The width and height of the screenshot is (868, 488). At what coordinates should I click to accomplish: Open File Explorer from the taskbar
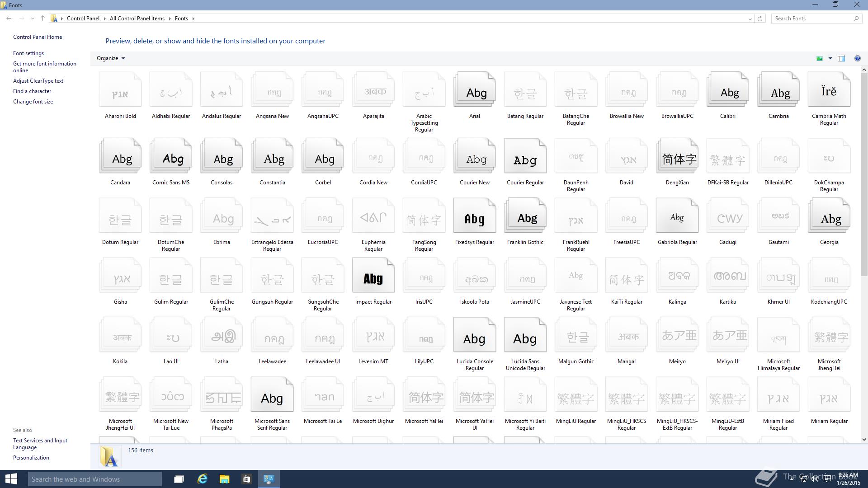pos(224,479)
